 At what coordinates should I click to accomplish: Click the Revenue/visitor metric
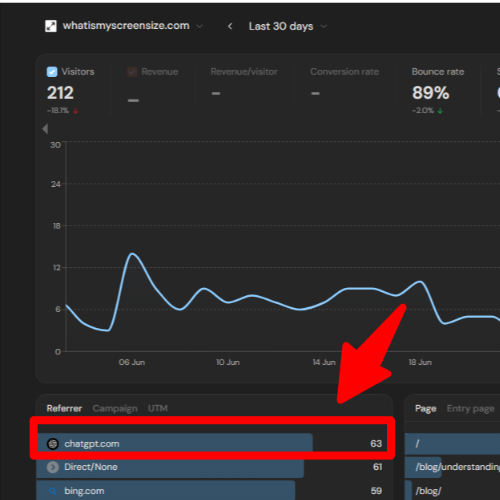pyautogui.click(x=244, y=72)
